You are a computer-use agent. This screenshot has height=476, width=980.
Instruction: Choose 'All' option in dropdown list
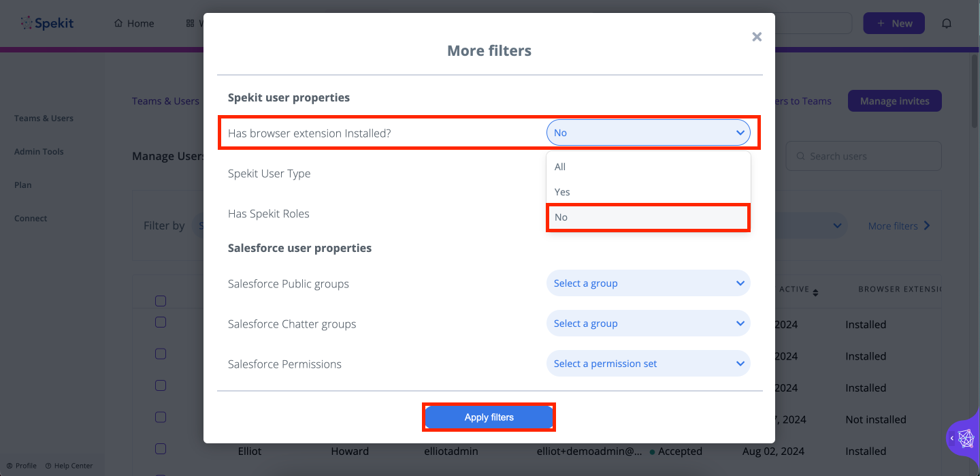(x=648, y=167)
